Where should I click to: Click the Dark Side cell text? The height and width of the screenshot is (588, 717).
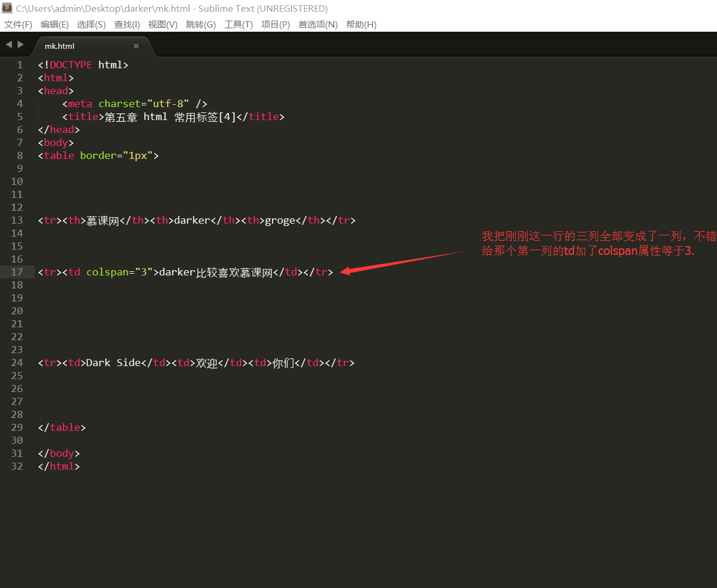click(x=113, y=363)
